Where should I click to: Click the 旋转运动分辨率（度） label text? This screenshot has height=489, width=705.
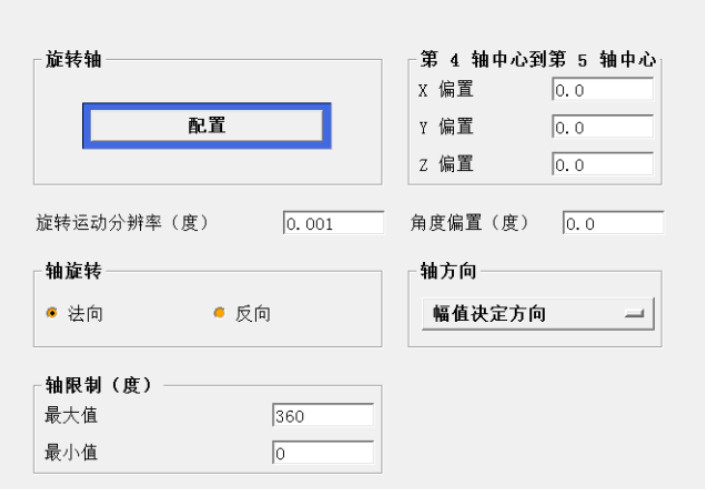[x=122, y=223]
